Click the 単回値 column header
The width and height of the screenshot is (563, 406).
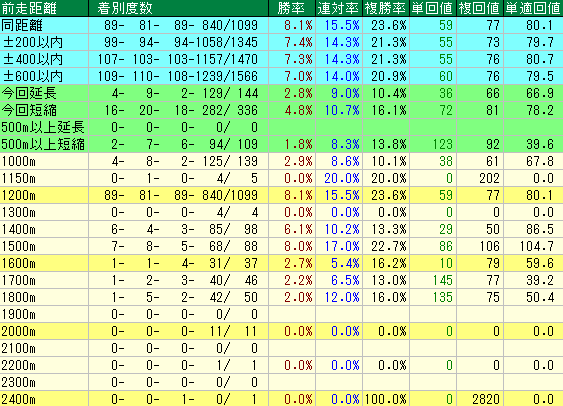[x=433, y=8]
